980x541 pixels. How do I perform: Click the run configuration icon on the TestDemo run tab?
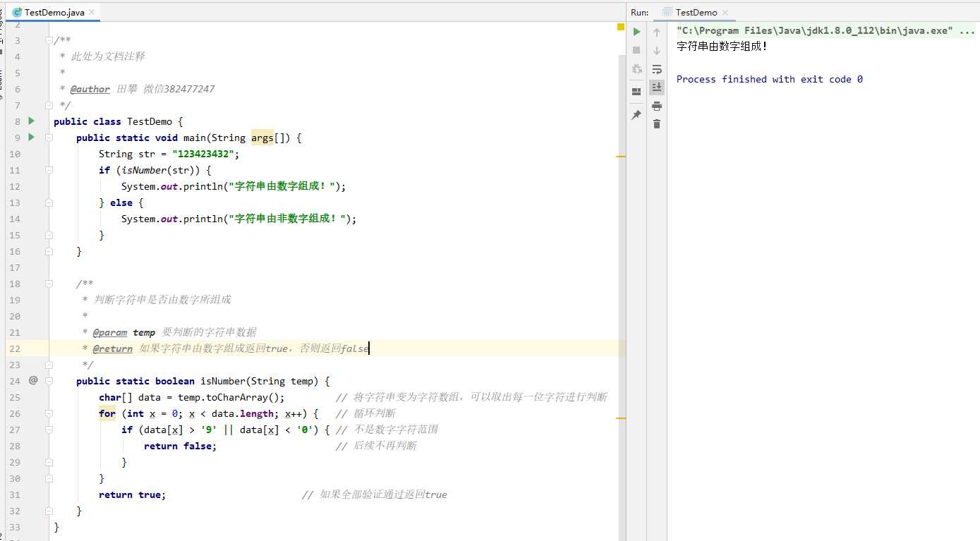[x=667, y=12]
